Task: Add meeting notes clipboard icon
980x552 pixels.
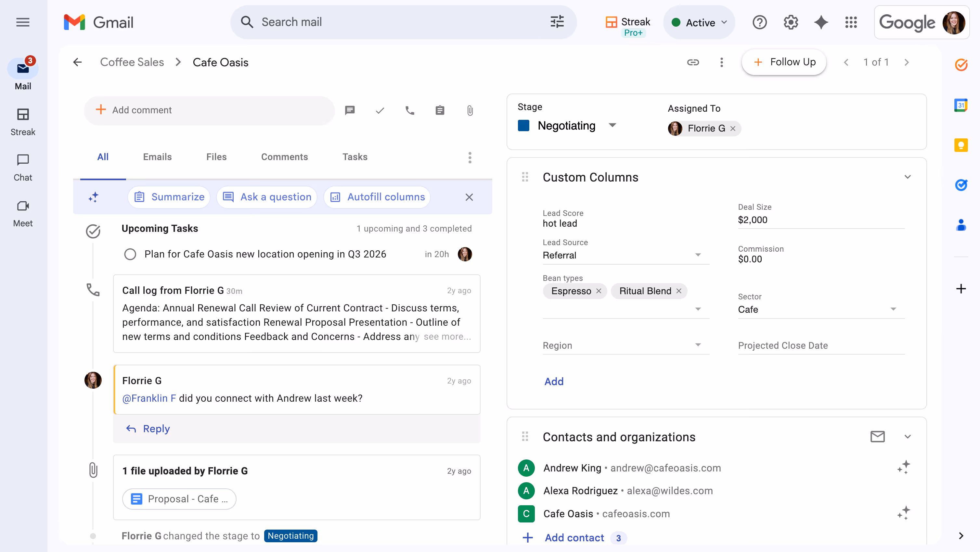Action: tap(440, 110)
